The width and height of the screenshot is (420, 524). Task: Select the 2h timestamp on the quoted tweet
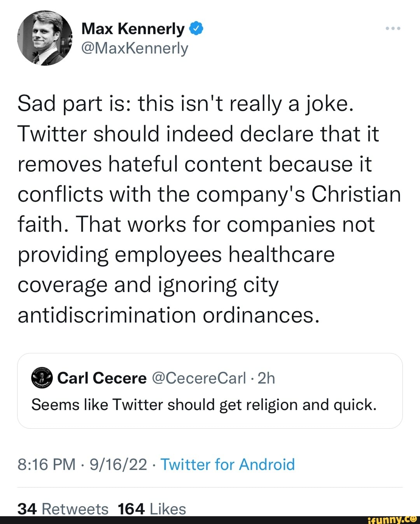[266, 377]
